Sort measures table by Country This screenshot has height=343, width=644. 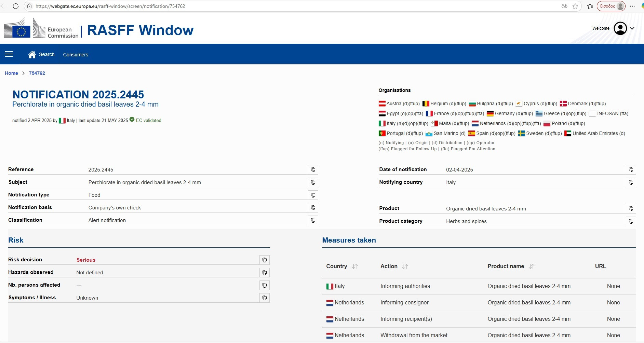click(x=355, y=266)
